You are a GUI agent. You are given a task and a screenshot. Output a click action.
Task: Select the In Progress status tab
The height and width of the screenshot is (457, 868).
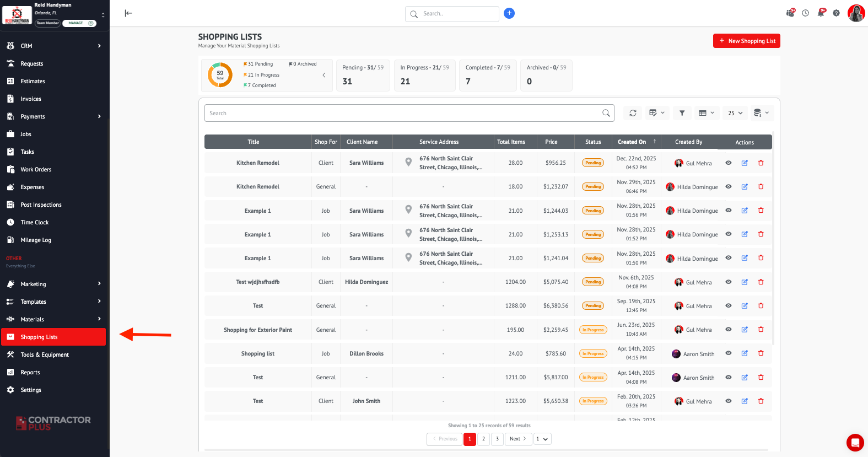pyautogui.click(x=424, y=75)
